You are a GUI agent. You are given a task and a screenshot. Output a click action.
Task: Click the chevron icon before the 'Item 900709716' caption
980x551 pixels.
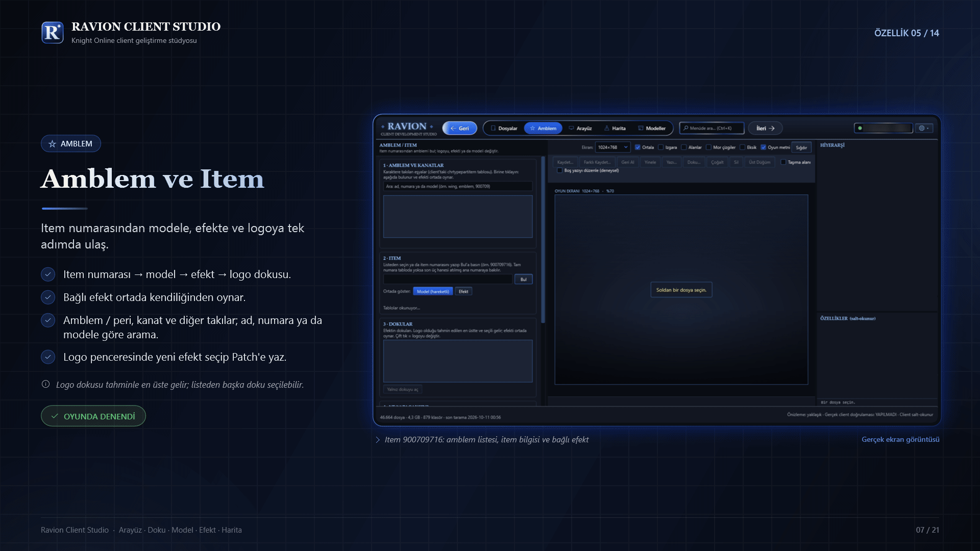378,440
